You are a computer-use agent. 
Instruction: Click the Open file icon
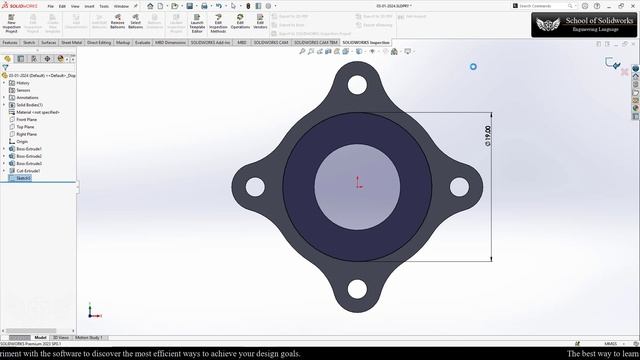click(x=175, y=6)
